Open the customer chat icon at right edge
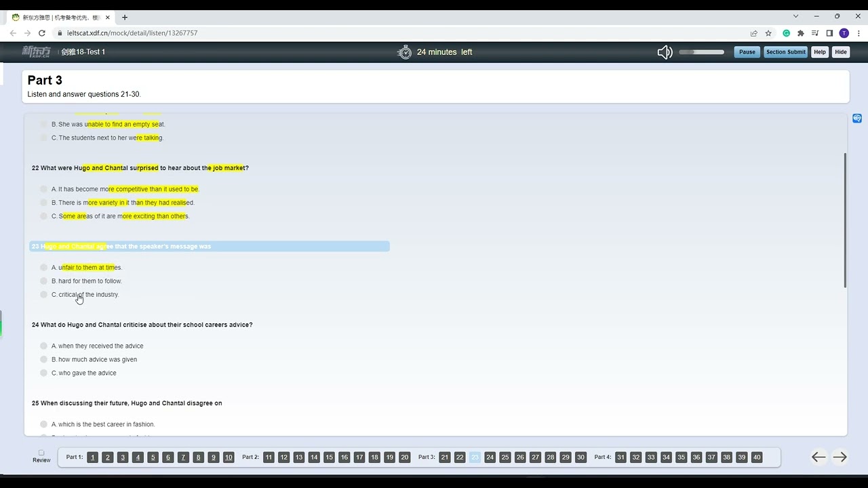 click(857, 119)
